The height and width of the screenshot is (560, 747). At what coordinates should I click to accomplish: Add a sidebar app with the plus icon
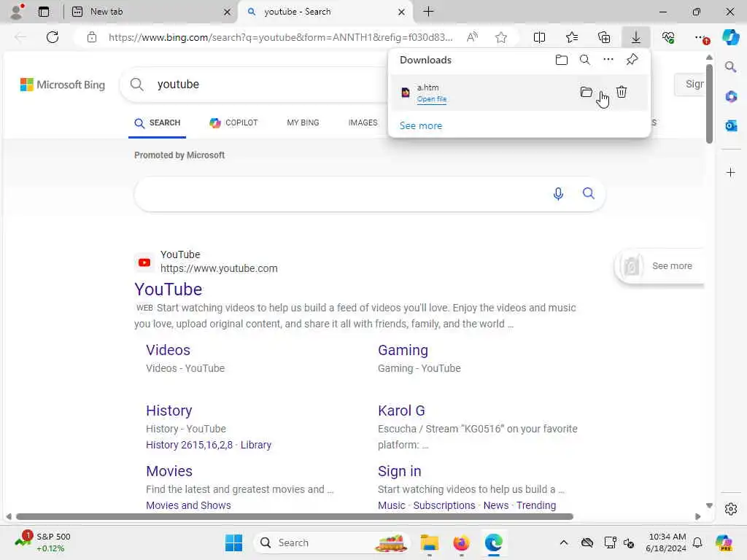731,172
